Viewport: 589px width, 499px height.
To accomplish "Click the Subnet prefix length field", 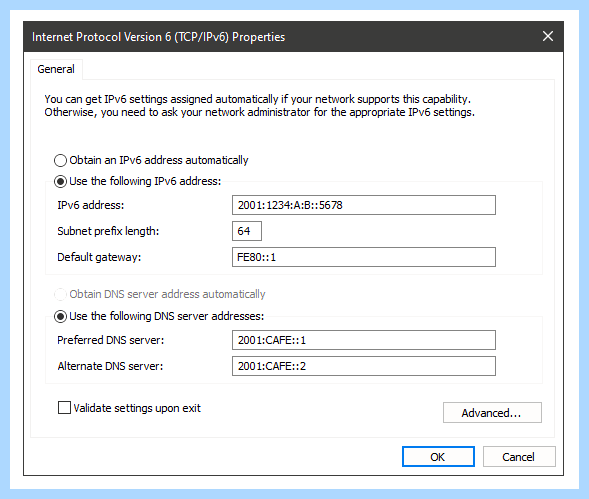I will [247, 231].
